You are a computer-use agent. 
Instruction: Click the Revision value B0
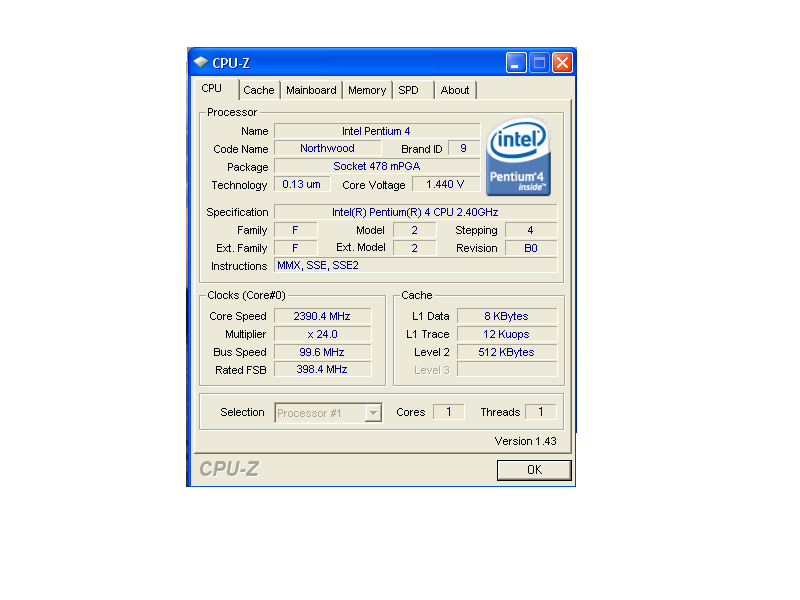(531, 248)
